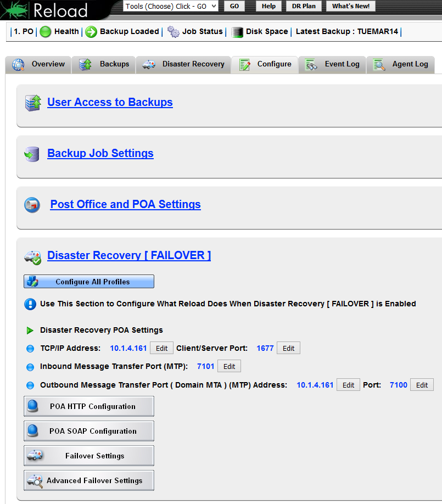Screen dimensions: 442x504
Task: Edit the Outbound MTP Address
Action: (x=348, y=385)
